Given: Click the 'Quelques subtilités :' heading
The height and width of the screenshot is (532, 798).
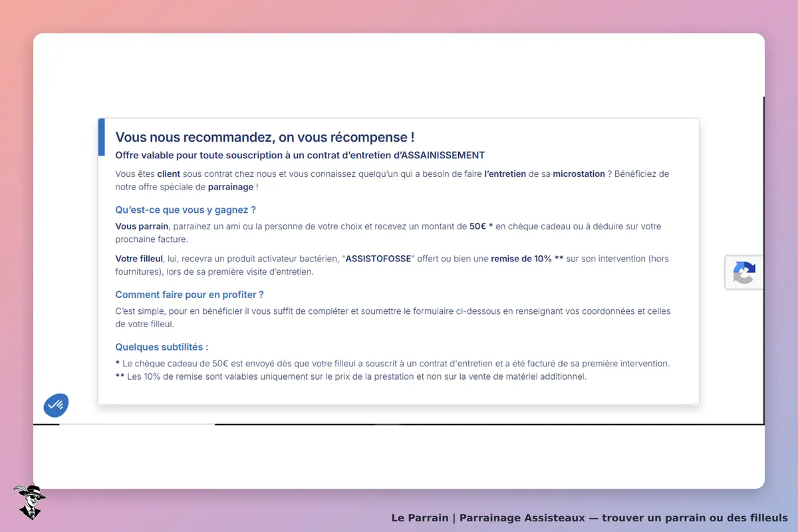Looking at the screenshot, I should coord(162,346).
